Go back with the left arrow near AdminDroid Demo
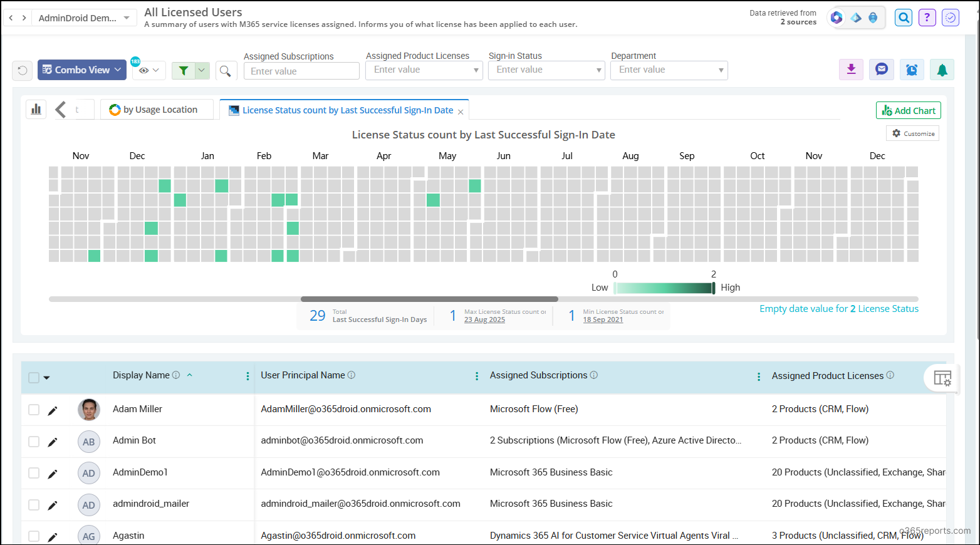Screen dimensions: 980x545 (11, 18)
